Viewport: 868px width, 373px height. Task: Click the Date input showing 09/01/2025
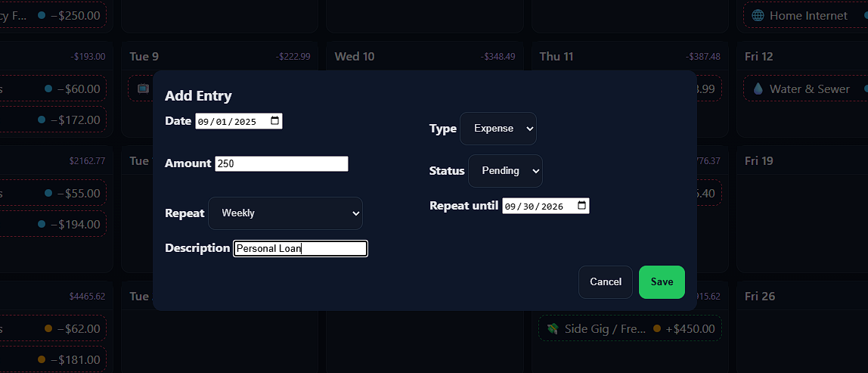(231, 121)
